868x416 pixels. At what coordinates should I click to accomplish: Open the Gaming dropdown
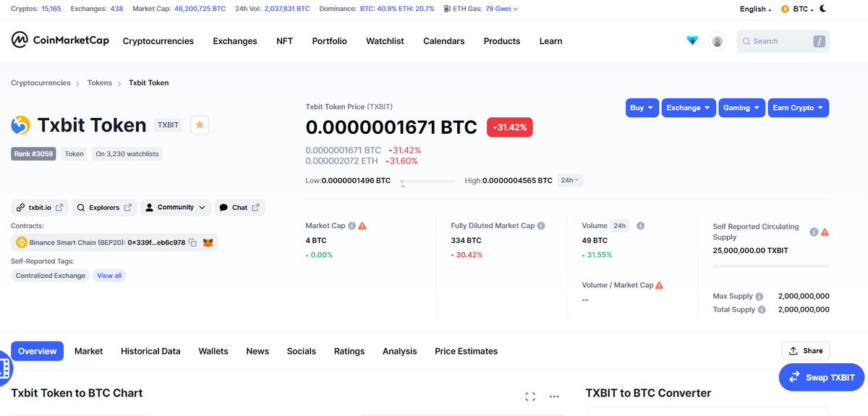click(742, 108)
